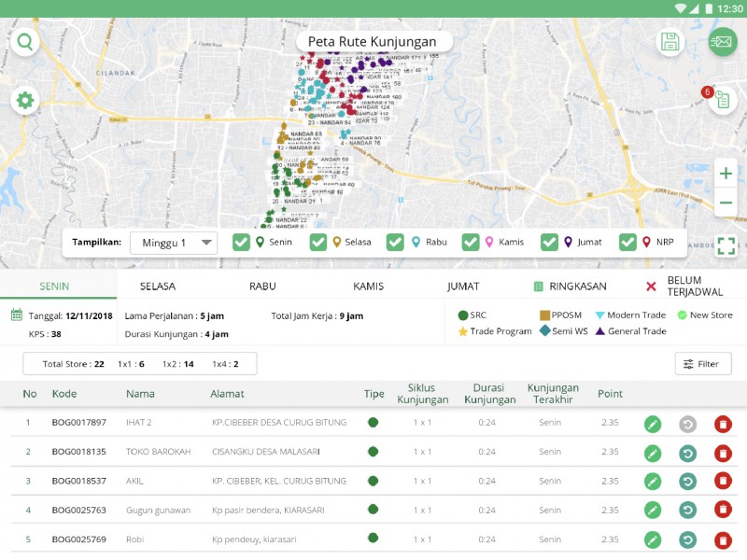This screenshot has height=560, width=747.
Task: Click Kunjungan Terakhir column header
Action: point(553,394)
